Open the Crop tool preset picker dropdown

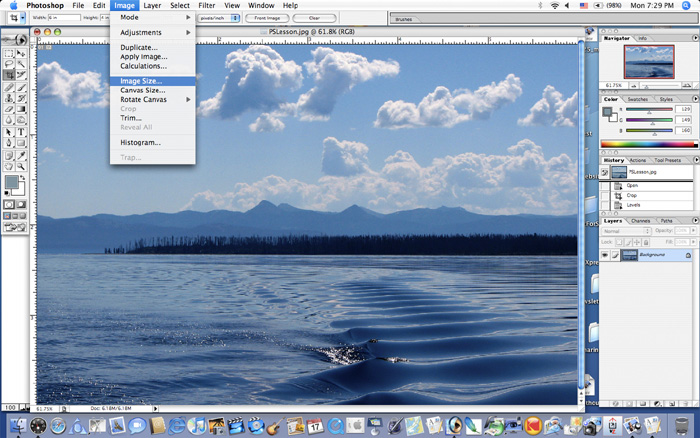click(x=23, y=18)
